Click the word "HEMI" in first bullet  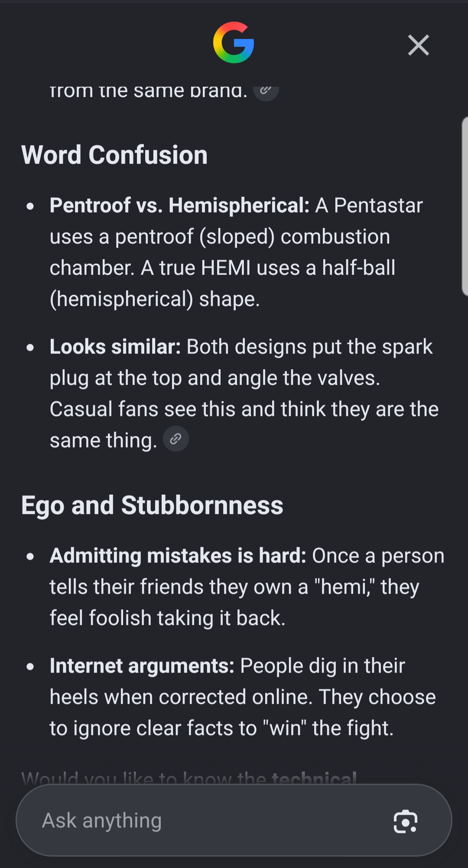point(226,268)
